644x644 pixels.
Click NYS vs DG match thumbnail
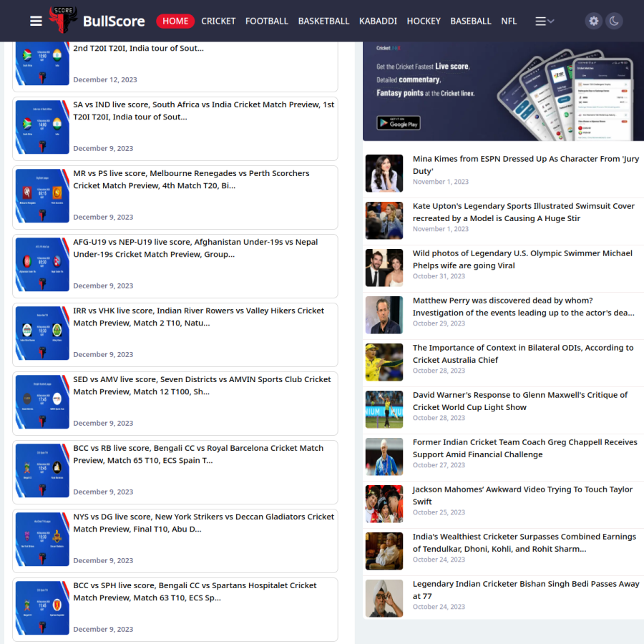pyautogui.click(x=42, y=539)
